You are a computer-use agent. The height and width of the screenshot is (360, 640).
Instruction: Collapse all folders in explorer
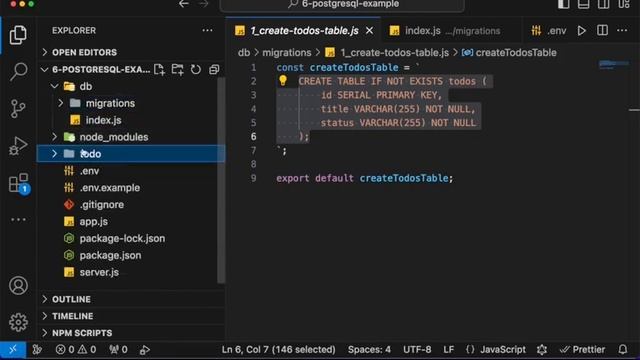click(214, 69)
